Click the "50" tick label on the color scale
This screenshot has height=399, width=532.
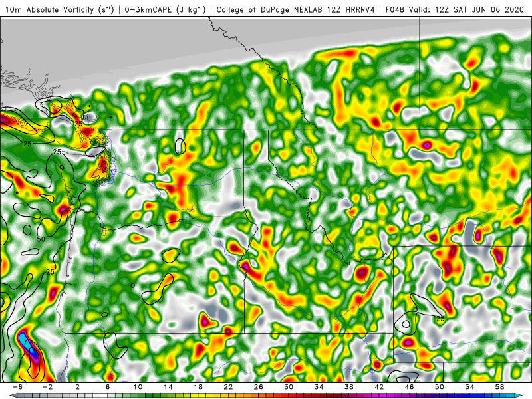(440, 387)
